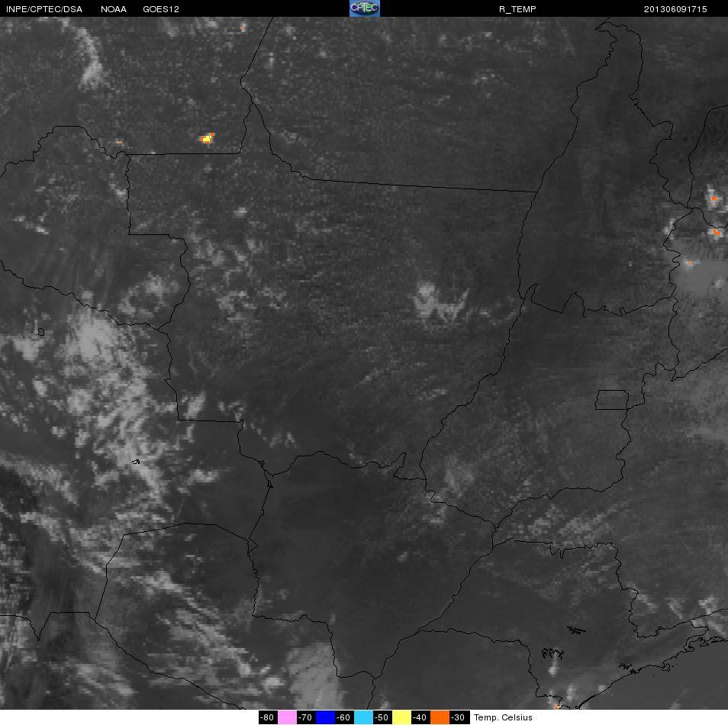The image size is (728, 725).
Task: Select the yellow legend color swatch
Action: (401, 717)
